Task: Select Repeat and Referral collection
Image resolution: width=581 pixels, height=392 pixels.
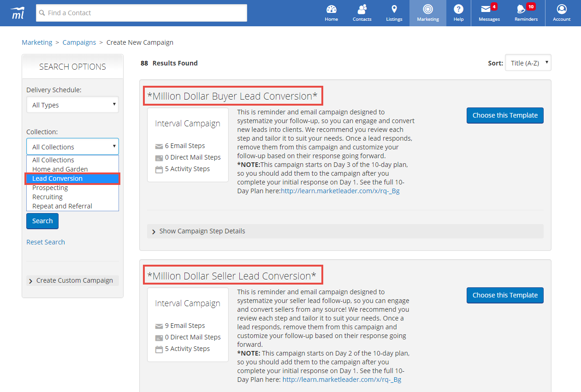Action: click(x=72, y=206)
